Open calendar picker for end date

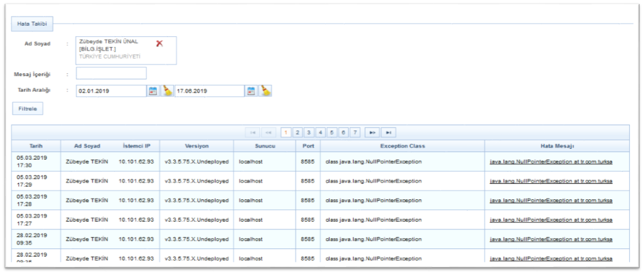pos(252,91)
